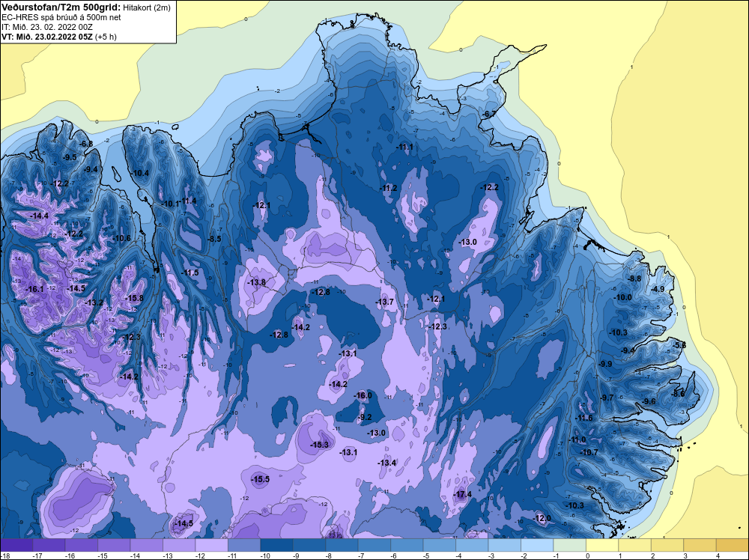Viewport: 749px width, 560px height.
Task: Click the title 'Veðurstofan/T2m 500grid:'
Action: [x=61, y=7]
